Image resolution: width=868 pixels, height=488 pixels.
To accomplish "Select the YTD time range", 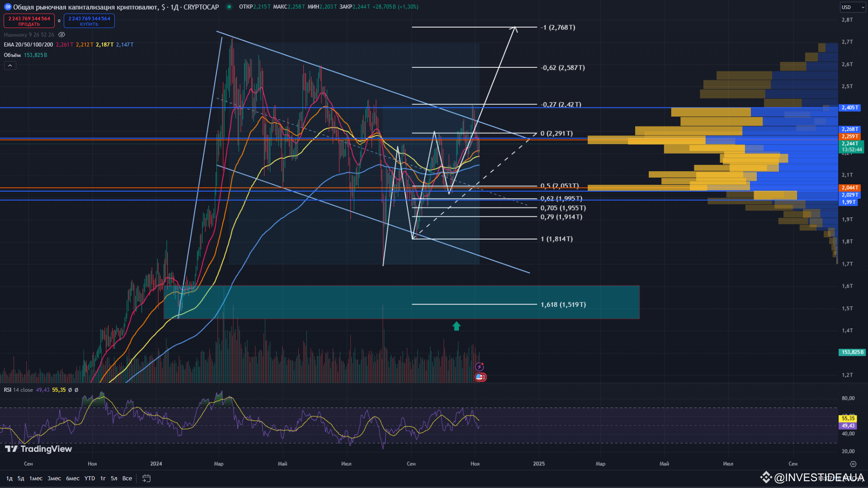I will pos(90,478).
